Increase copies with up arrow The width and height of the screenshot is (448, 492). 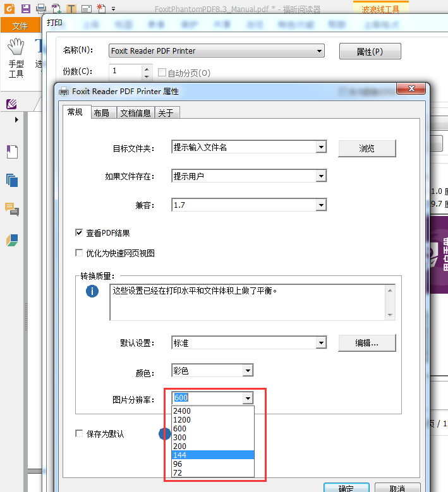[x=147, y=68]
